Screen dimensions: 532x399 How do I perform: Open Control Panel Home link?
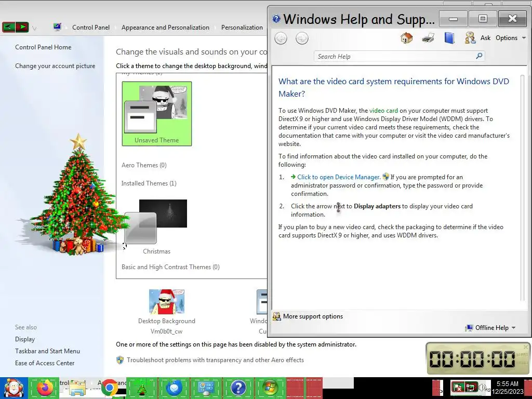43,47
